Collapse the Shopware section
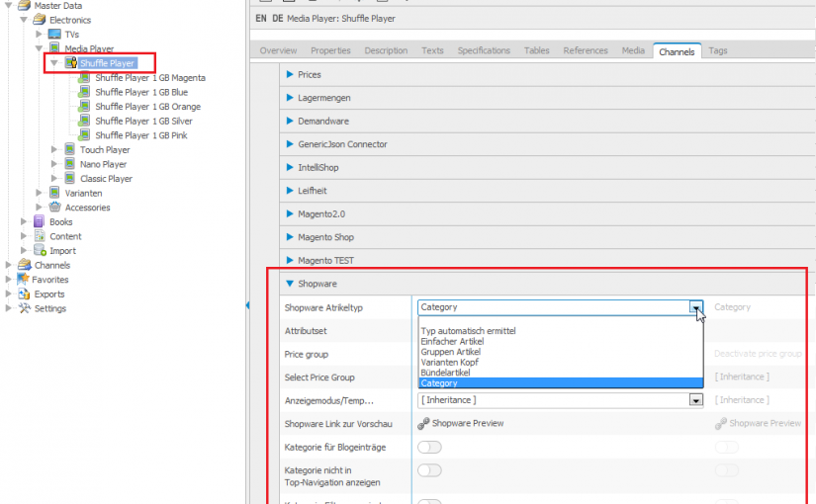Image resolution: width=816 pixels, height=504 pixels. tap(290, 284)
